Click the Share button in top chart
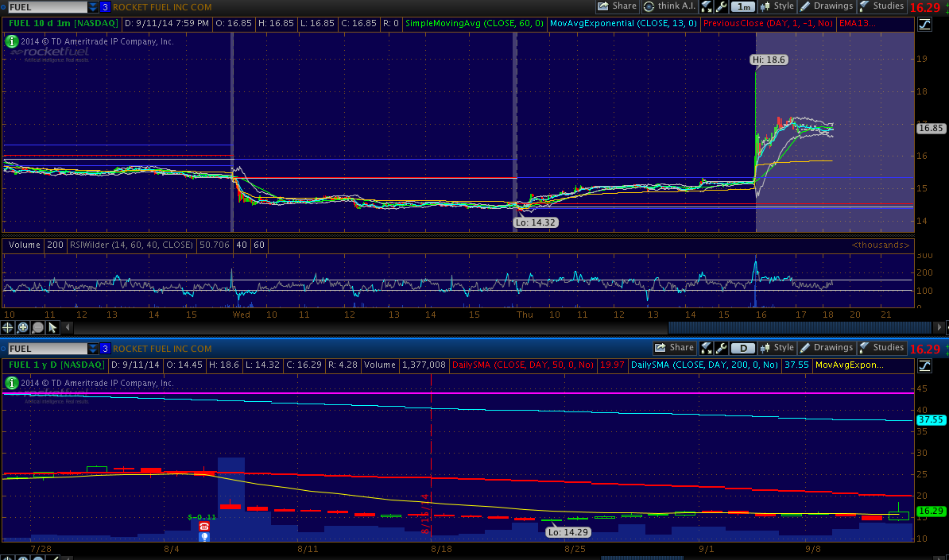Image resolution: width=949 pixels, height=560 pixels. pos(617,6)
